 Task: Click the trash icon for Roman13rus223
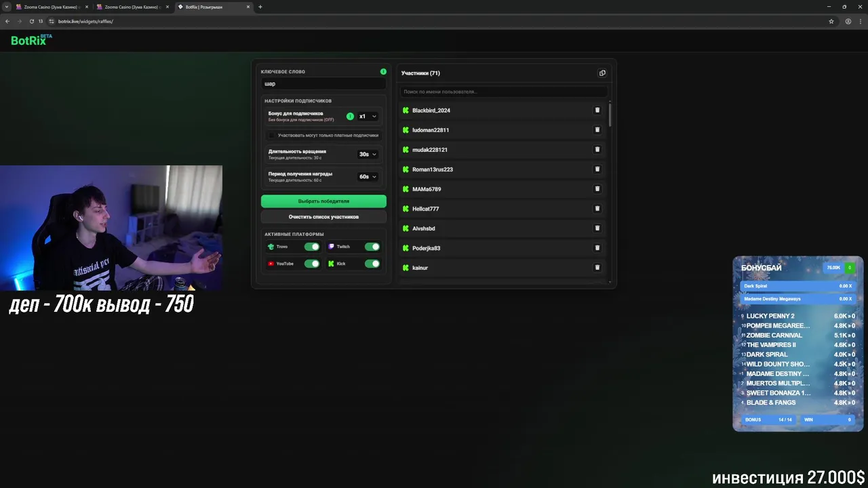(597, 169)
